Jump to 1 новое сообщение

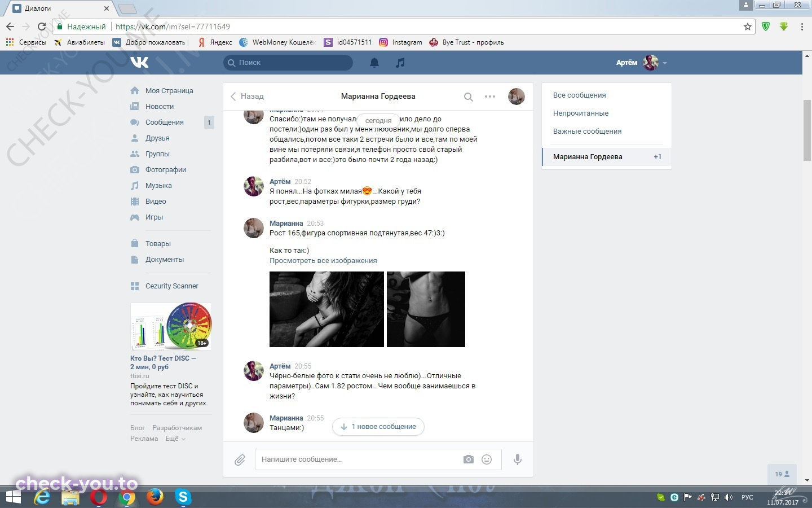pos(378,427)
